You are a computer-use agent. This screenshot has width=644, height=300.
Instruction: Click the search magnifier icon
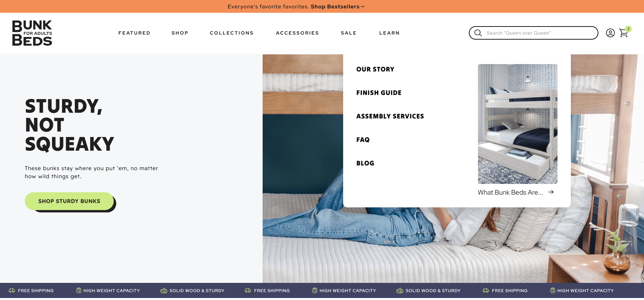478,33
